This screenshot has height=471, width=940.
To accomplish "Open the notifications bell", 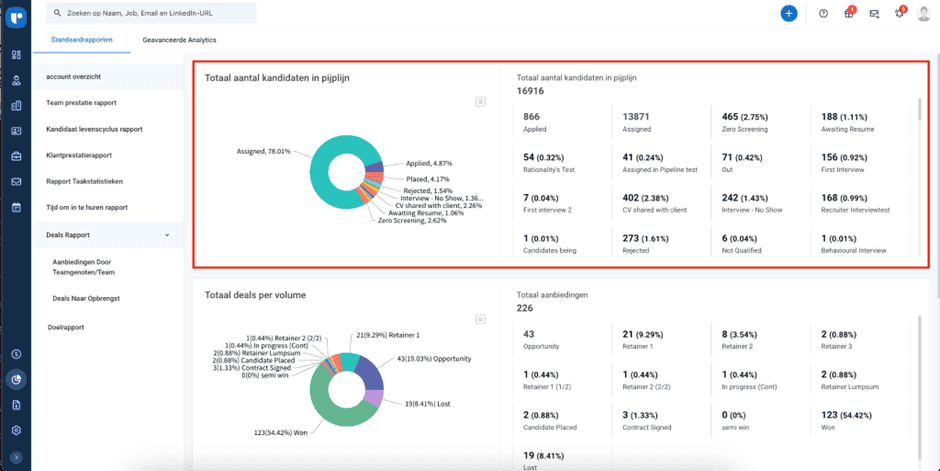I will click(x=899, y=13).
